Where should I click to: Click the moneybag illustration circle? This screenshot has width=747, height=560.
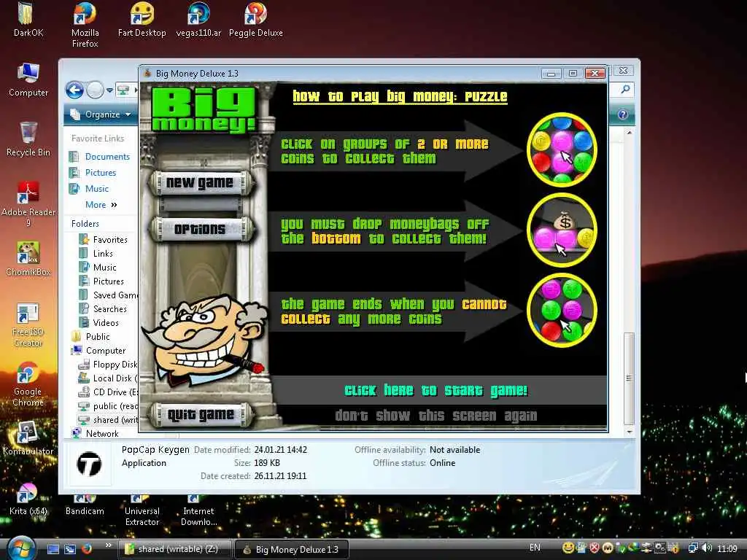pos(562,230)
